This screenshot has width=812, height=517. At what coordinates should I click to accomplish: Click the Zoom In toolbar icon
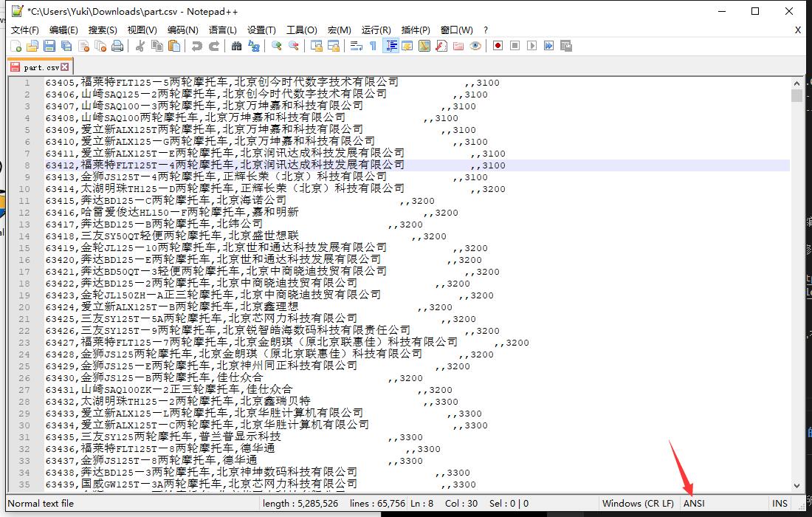(277, 46)
